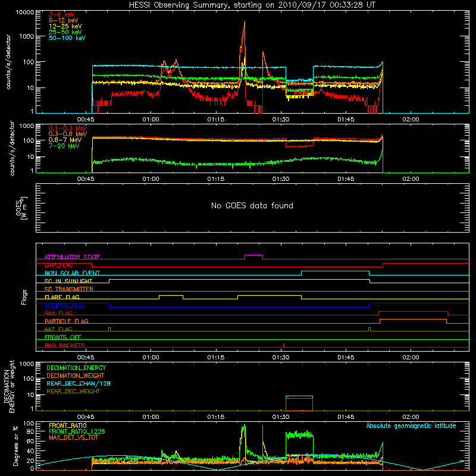Click top panel 02:00 time tick label
Viewport: 476px width, 476px height.
click(411, 120)
